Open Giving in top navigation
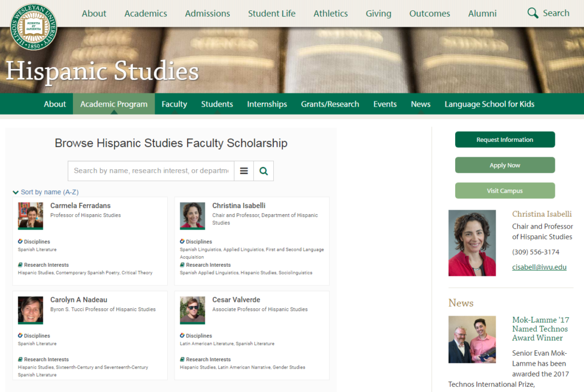This screenshot has height=392, width=584. click(x=379, y=13)
